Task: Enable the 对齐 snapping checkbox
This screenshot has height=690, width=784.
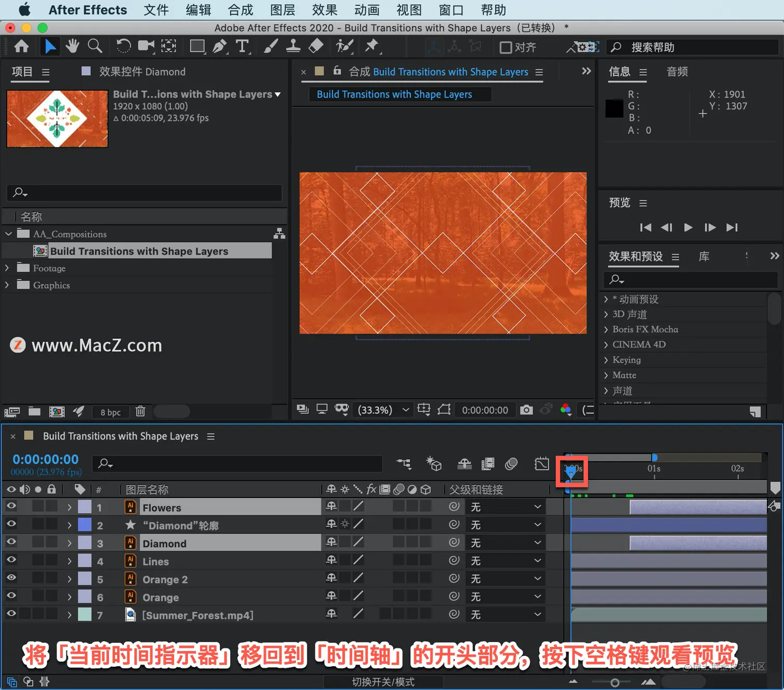Action: [506, 47]
